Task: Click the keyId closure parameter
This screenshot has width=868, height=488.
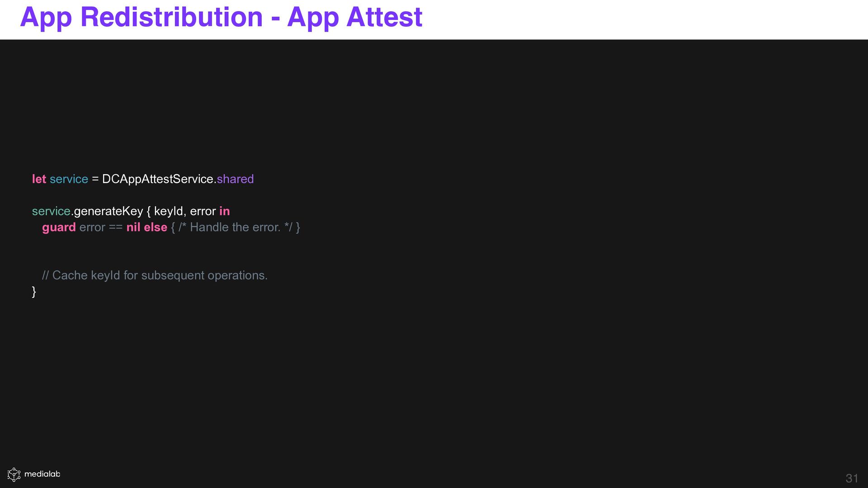Action: [168, 211]
